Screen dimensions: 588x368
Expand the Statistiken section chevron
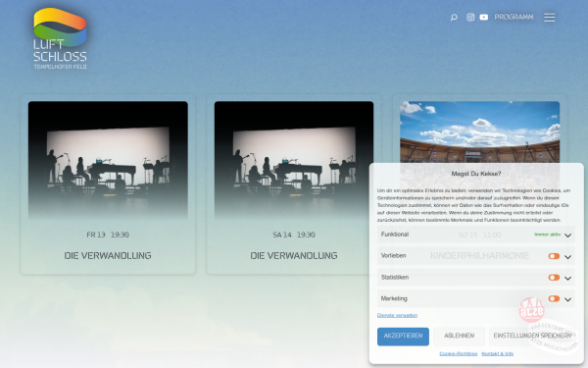(x=567, y=279)
